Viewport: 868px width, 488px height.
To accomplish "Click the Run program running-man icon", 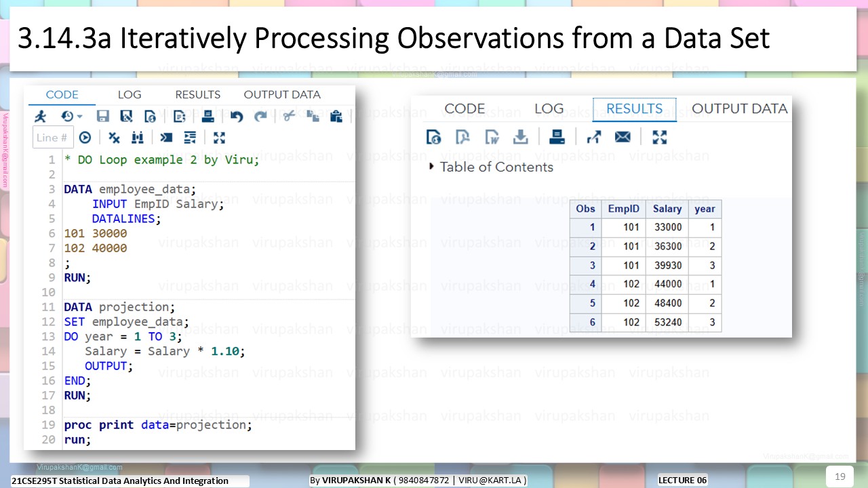I will click(x=41, y=117).
